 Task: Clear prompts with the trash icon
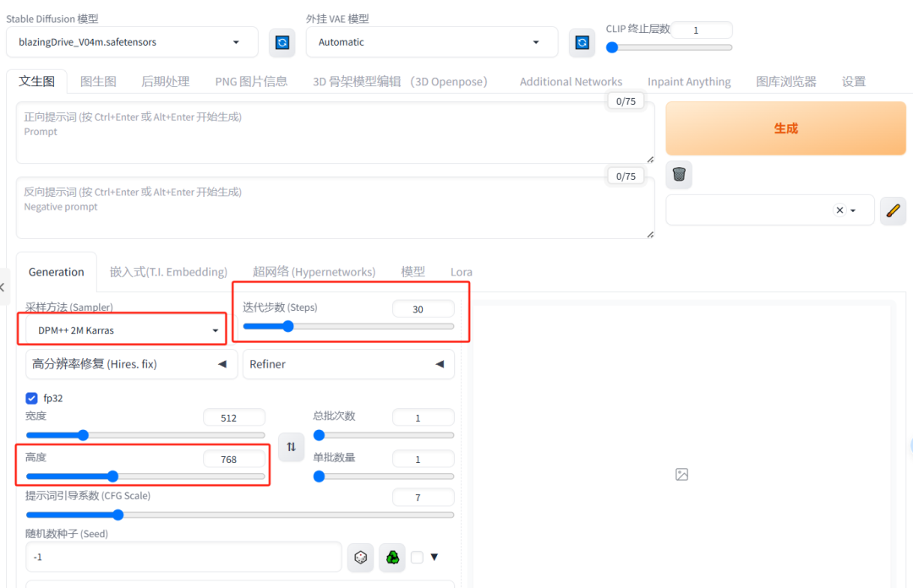(679, 175)
